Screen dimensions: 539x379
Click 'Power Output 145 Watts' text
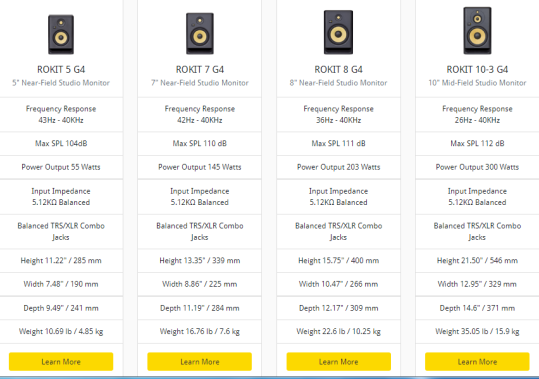[x=200, y=167]
